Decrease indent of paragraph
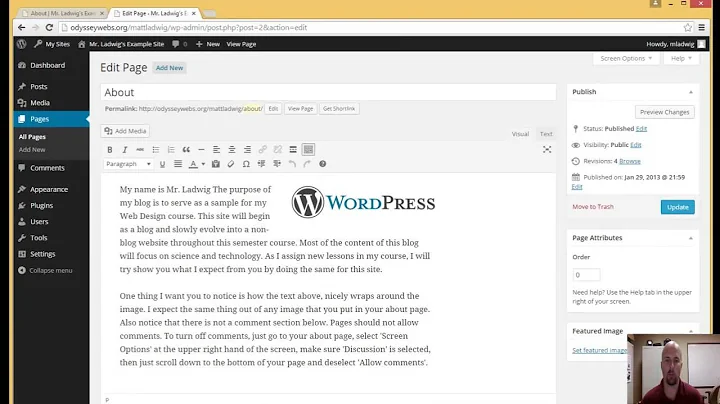The height and width of the screenshot is (404, 720). tap(261, 164)
